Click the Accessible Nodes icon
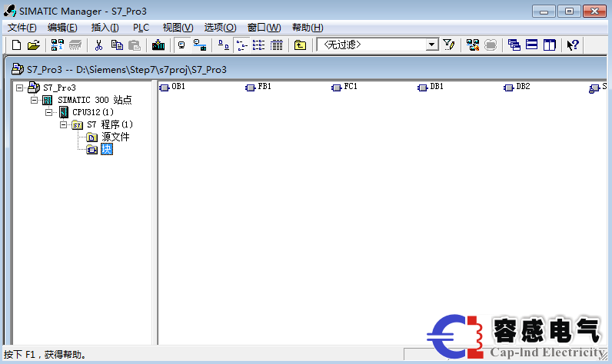612x364 pixels. click(x=58, y=45)
